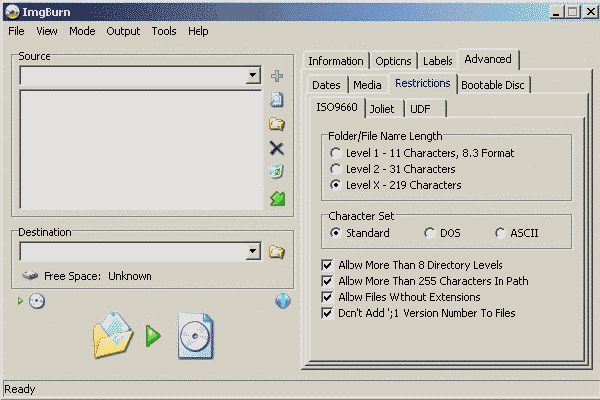The image size is (600, 400).
Task: Click the remove item X icon
Action: (277, 148)
